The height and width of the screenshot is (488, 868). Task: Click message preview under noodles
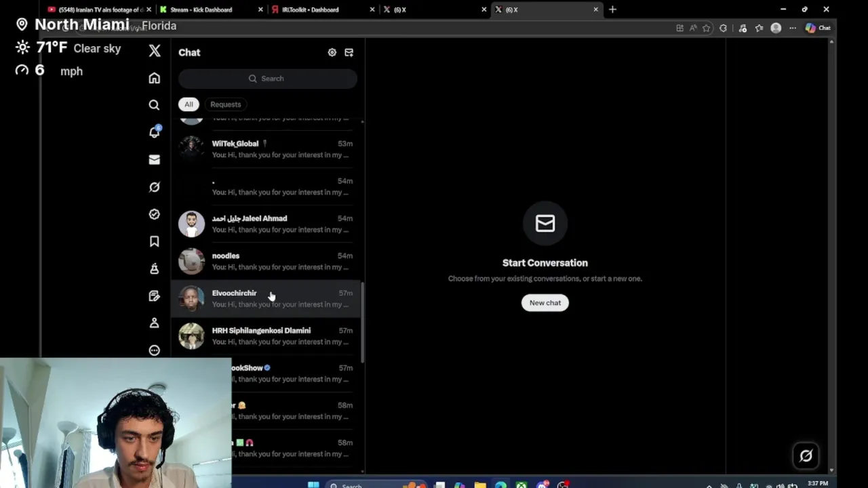tap(280, 267)
